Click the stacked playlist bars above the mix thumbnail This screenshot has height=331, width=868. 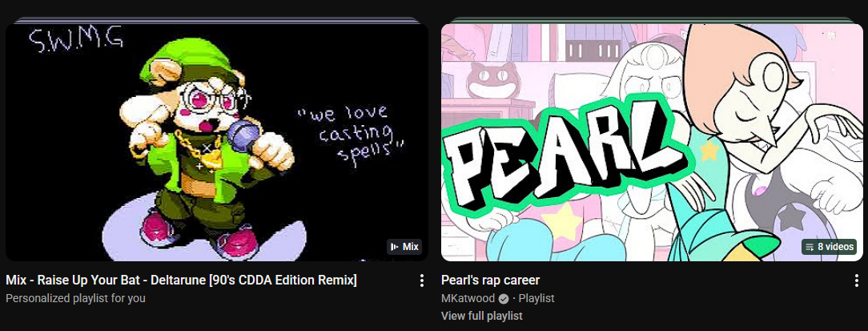click(216, 20)
